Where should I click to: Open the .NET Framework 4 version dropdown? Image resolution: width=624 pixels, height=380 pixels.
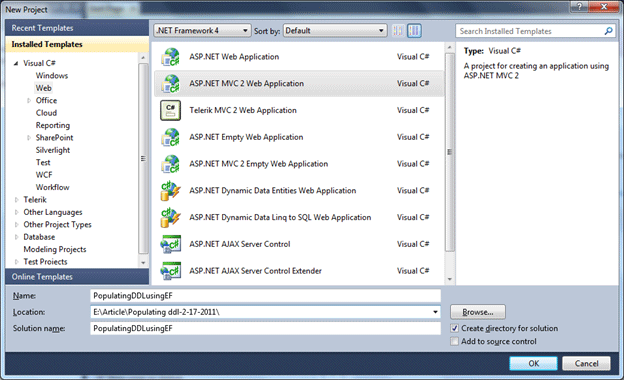(x=202, y=31)
